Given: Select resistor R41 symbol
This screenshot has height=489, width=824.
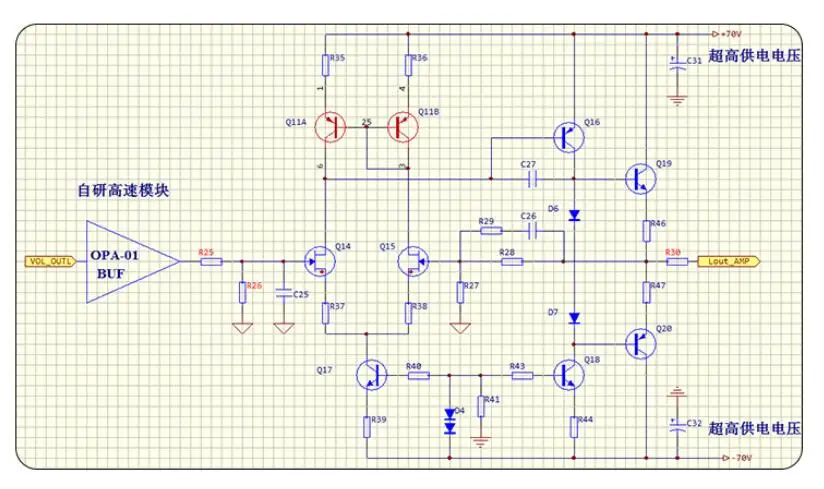Looking at the screenshot, I should click(x=480, y=406).
